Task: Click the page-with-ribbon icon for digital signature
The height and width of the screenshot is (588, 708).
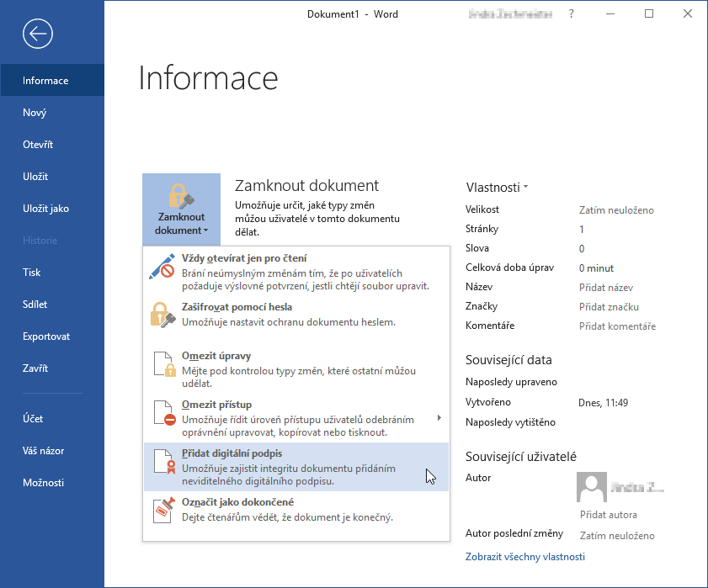Action: click(x=164, y=462)
